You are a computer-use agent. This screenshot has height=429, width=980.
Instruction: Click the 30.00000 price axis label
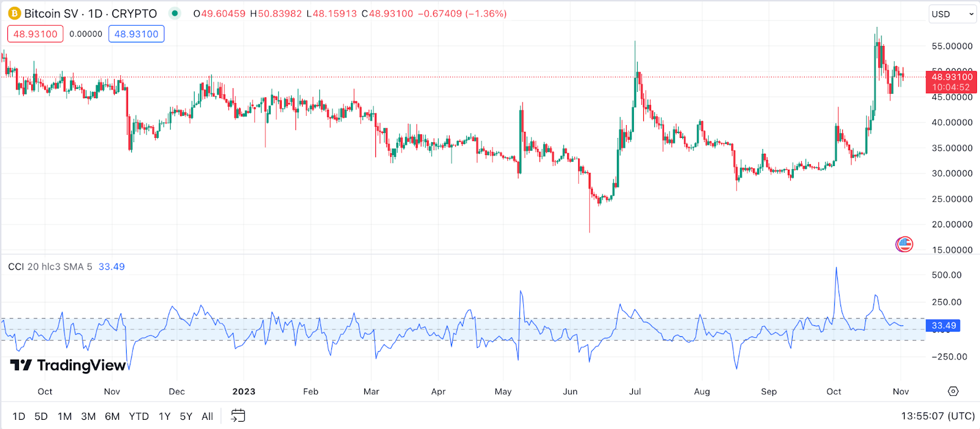point(952,173)
